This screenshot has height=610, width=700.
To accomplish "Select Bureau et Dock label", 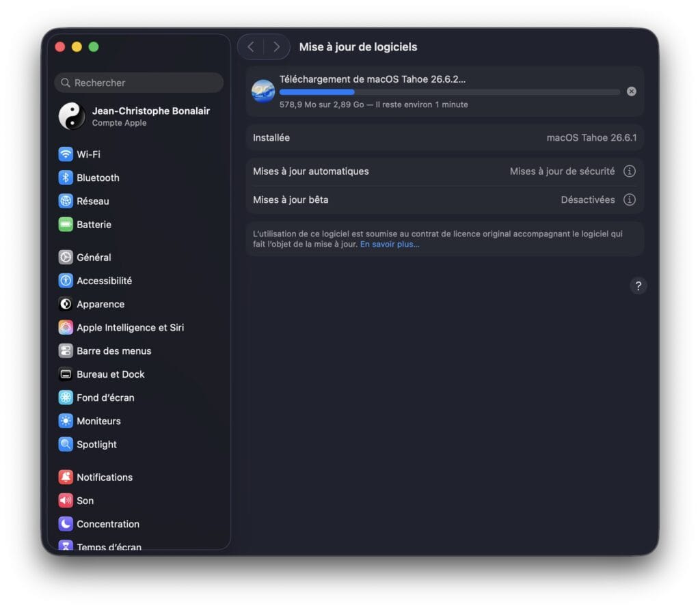I will (110, 374).
